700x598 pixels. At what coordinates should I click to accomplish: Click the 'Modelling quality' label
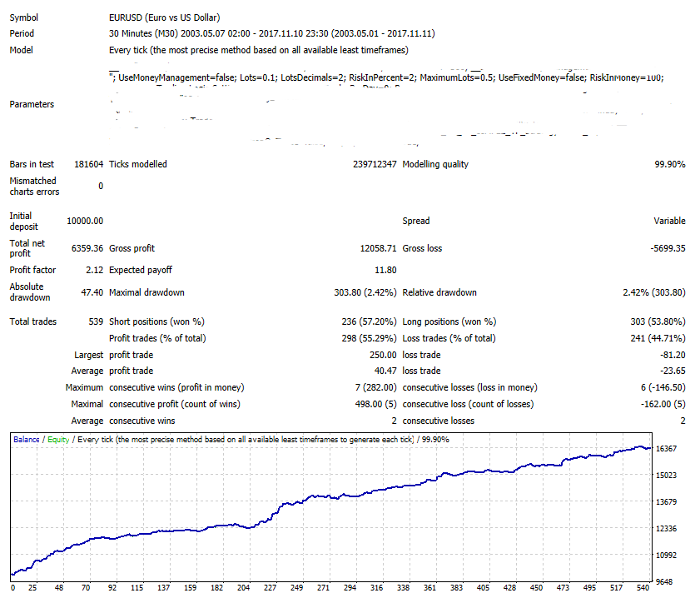tap(435, 164)
